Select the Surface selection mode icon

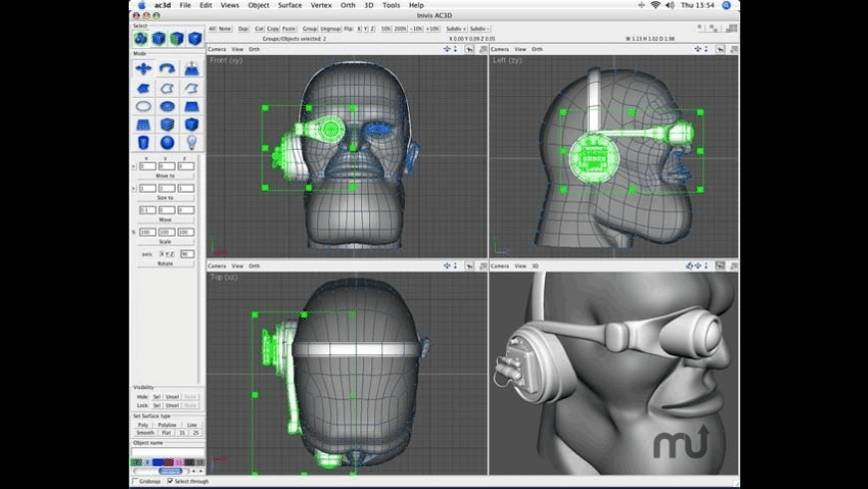[x=177, y=38]
